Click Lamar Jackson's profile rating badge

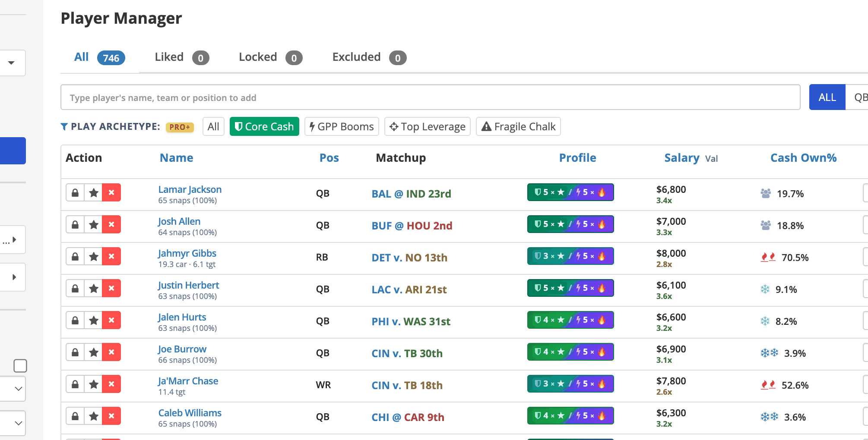tap(570, 192)
